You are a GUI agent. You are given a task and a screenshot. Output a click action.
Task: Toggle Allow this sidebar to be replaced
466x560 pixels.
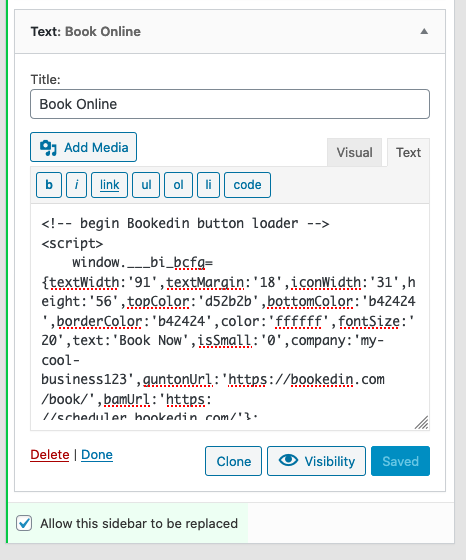(x=24, y=524)
